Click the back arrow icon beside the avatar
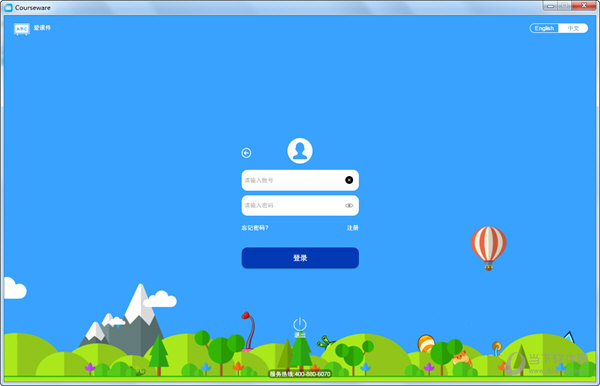Image resolution: width=600 pixels, height=386 pixels. [246, 153]
